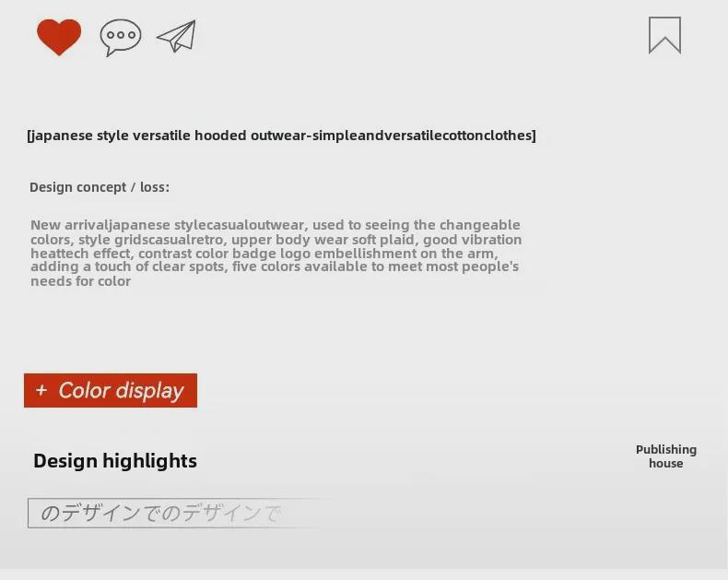Image resolution: width=728 pixels, height=580 pixels.
Task: Click the word 'house' under Publishing
Action: (665, 464)
